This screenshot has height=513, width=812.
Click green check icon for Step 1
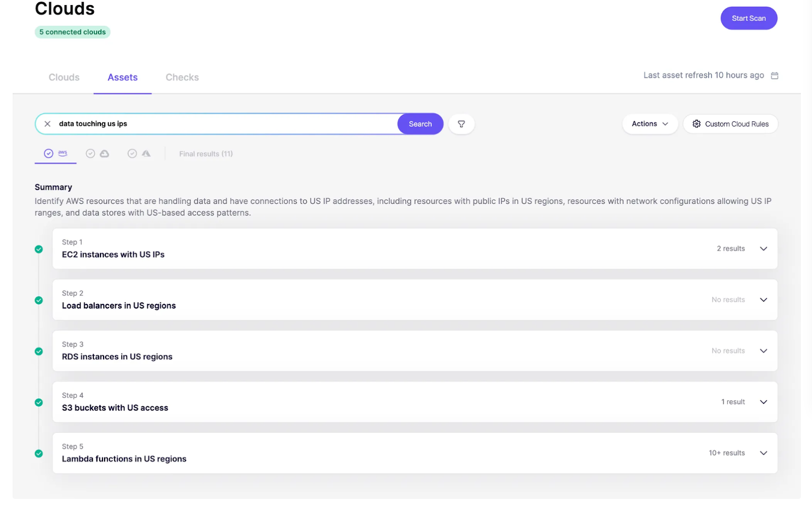coord(39,249)
